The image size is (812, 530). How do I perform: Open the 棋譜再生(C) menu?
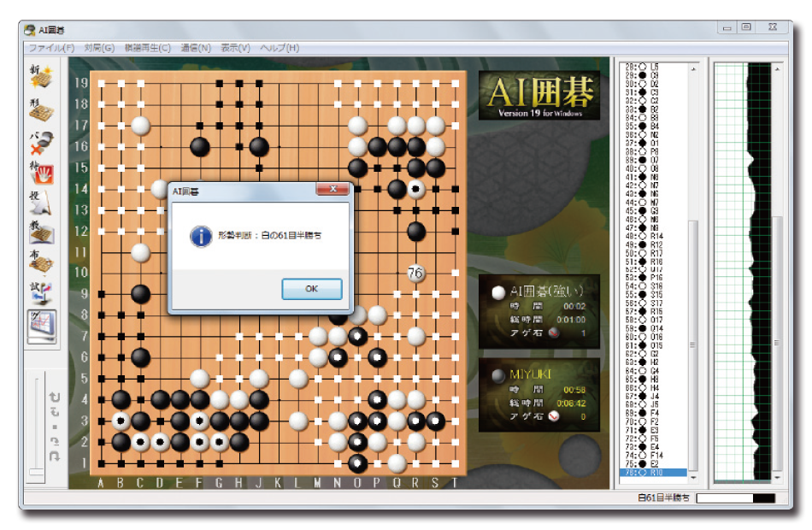click(148, 48)
